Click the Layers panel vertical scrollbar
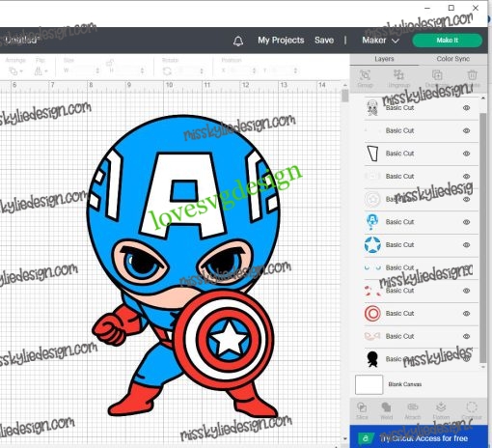The width and height of the screenshot is (492, 448). pos(482,238)
